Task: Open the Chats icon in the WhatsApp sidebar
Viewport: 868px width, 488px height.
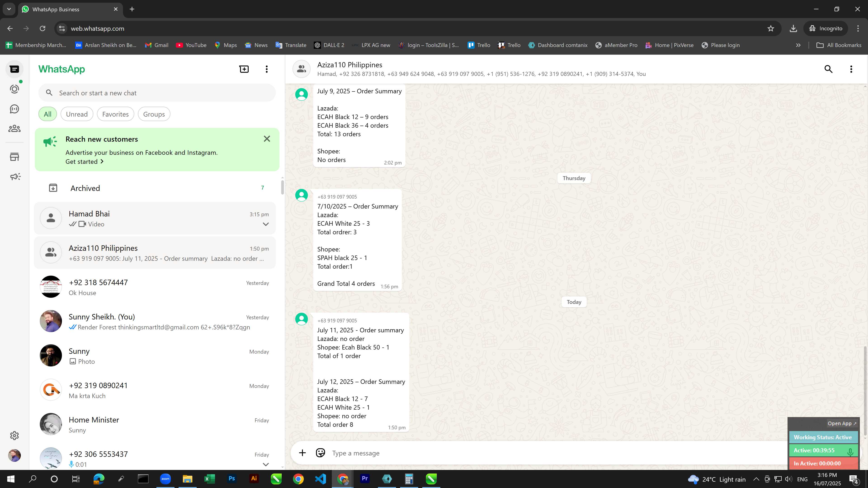Action: 14,69
